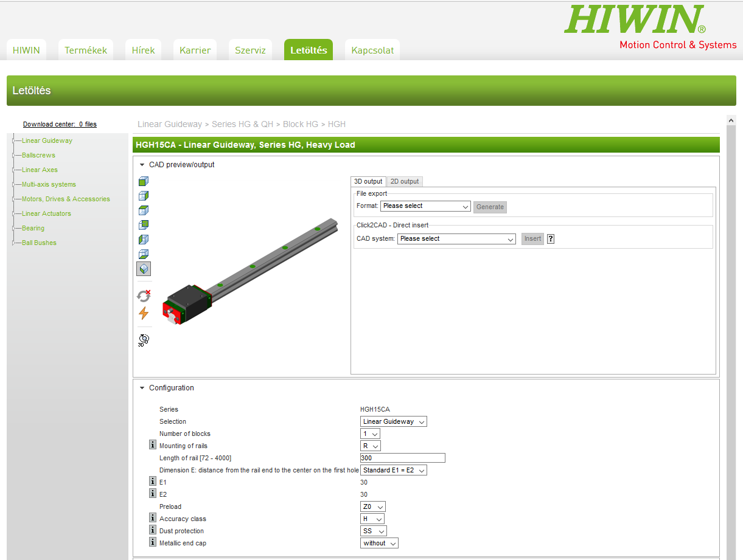Open info icon for Mounting of rails

153,446
